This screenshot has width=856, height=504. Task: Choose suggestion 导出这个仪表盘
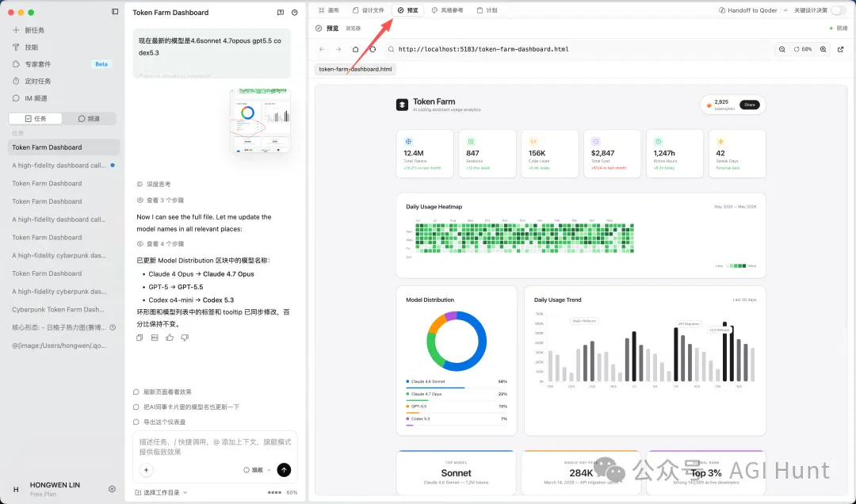159,422
